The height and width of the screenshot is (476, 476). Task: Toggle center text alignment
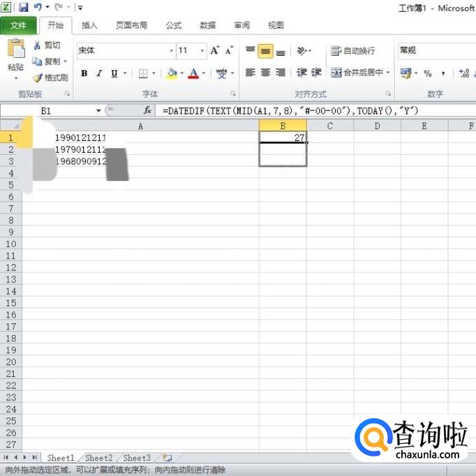coord(265,73)
